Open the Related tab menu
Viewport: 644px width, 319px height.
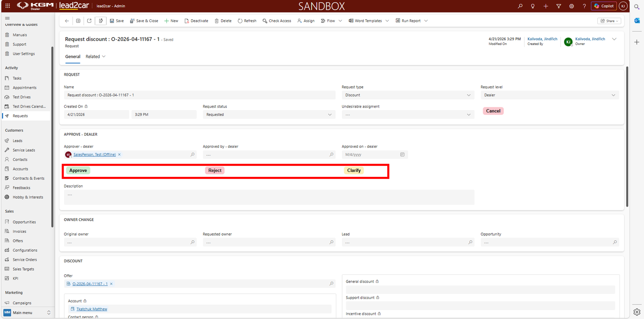(95, 57)
